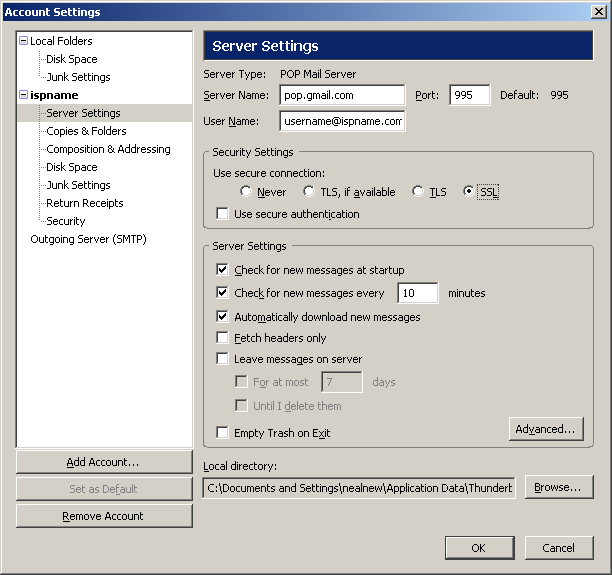Uncheck Check for new messages at startup
The image size is (612, 575).
222,269
